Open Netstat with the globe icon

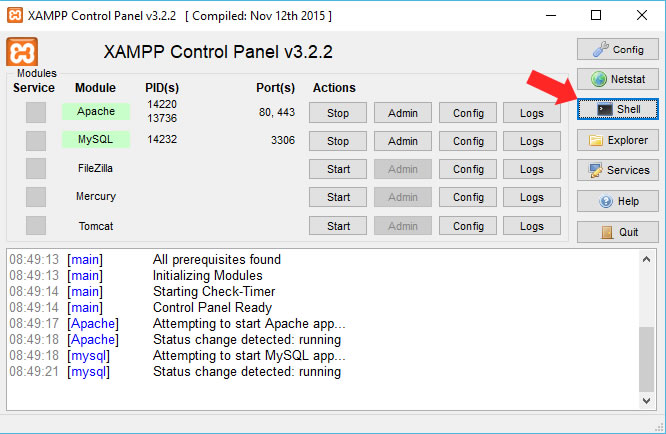618,79
